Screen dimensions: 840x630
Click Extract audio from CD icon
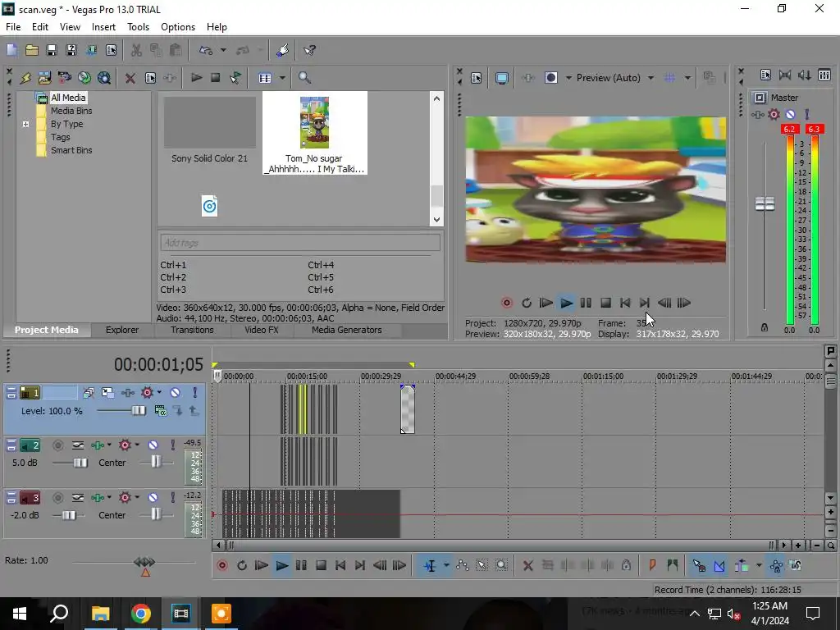(x=84, y=78)
